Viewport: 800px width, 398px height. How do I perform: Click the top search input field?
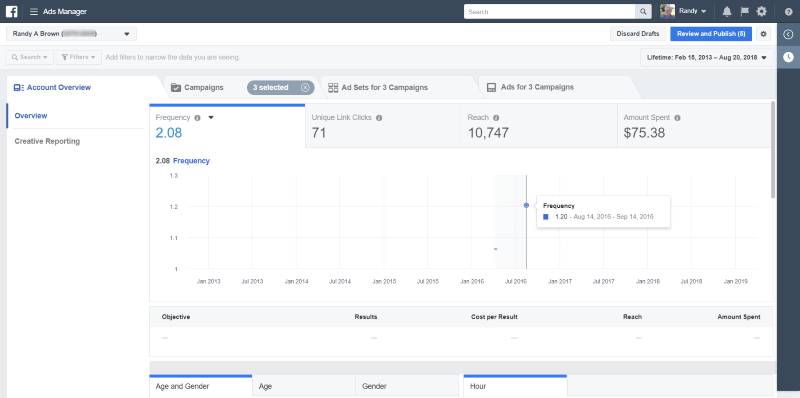click(549, 12)
